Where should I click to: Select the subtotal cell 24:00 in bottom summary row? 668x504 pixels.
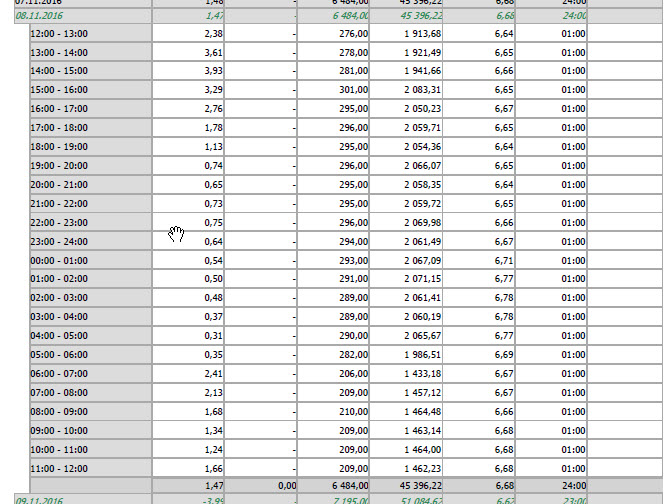552,486
